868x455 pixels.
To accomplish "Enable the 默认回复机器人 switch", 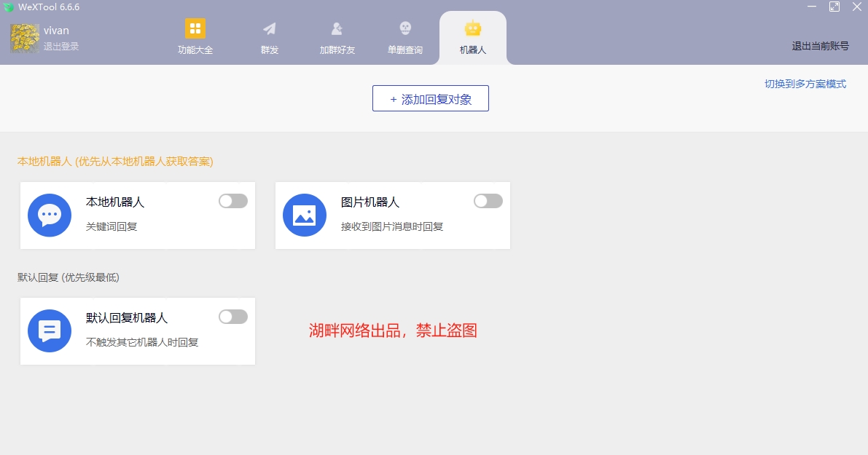I will point(232,317).
